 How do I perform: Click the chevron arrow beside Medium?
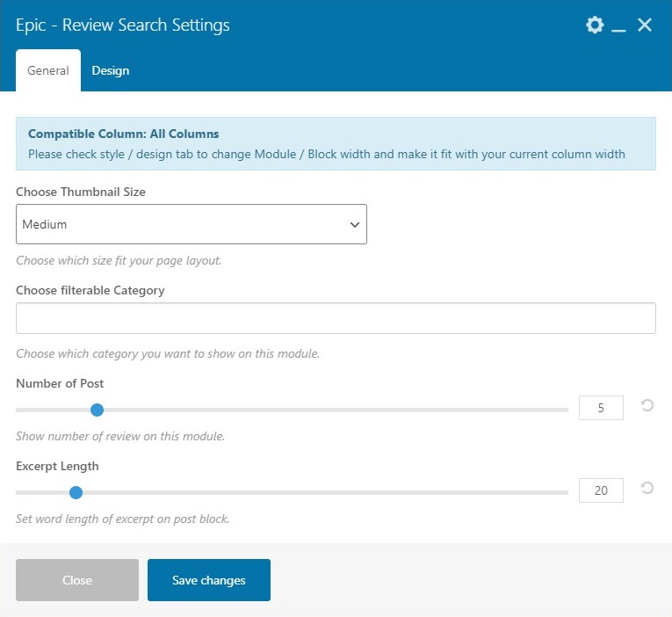pos(355,225)
